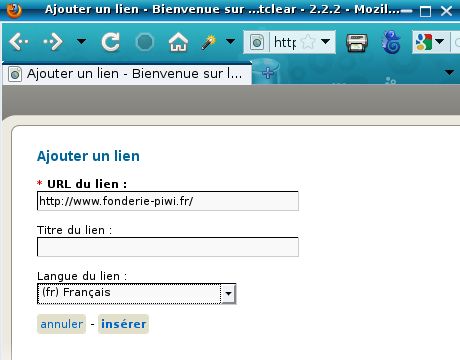The height and width of the screenshot is (360, 460).
Task: Print the page with the printer icon
Action: (x=357, y=43)
